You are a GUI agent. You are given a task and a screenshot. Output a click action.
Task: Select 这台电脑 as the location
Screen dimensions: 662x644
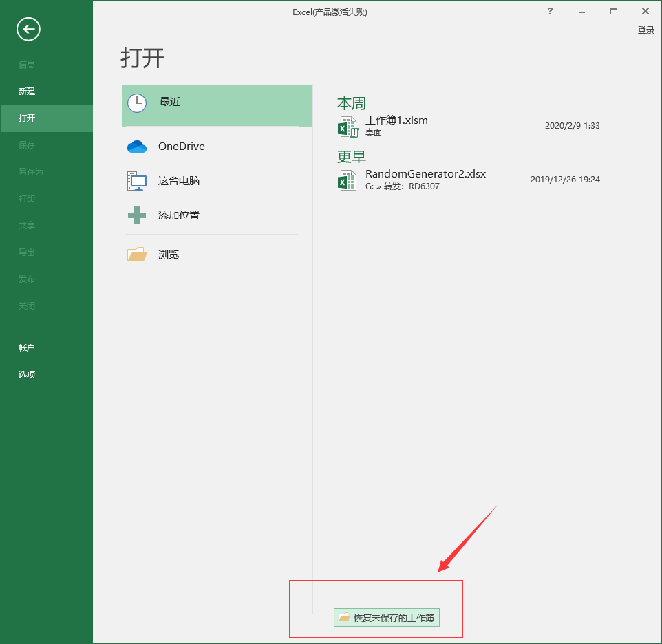point(179,181)
